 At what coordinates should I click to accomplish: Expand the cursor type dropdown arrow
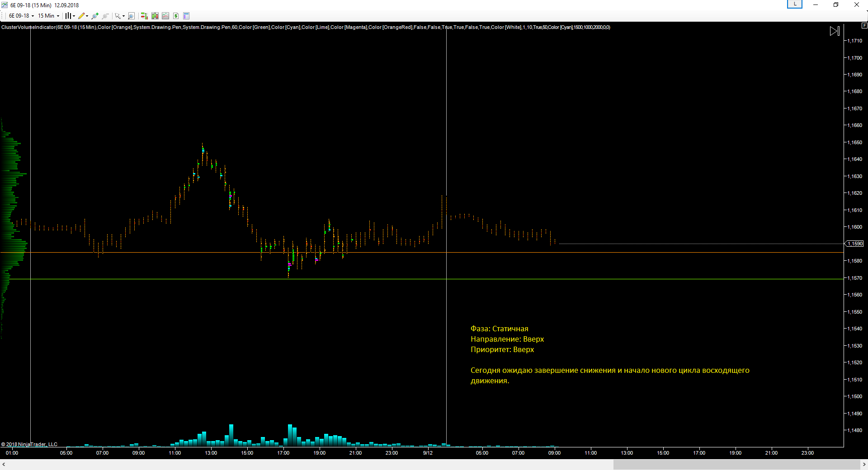(x=123, y=16)
